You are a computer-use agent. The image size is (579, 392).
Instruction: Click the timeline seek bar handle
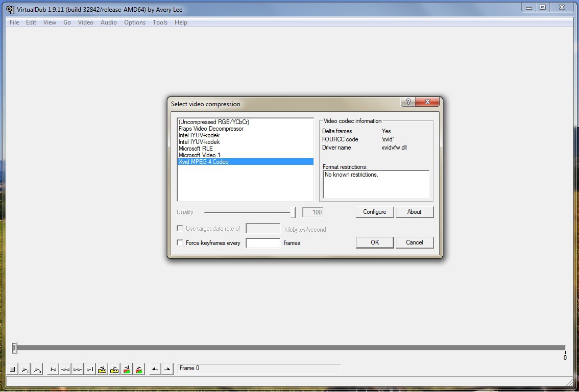pyautogui.click(x=14, y=348)
